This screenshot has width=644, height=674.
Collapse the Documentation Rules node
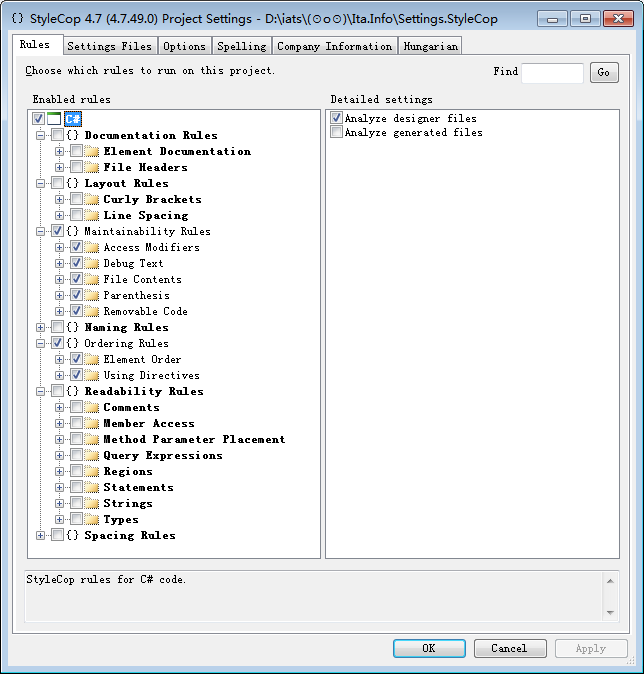pos(40,135)
